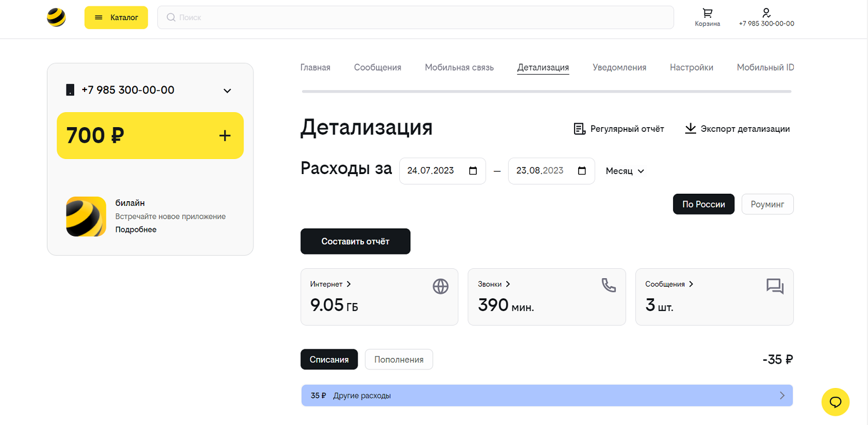The height and width of the screenshot is (425, 868).
Task: Click the Составить отчёт button
Action: [x=355, y=241]
